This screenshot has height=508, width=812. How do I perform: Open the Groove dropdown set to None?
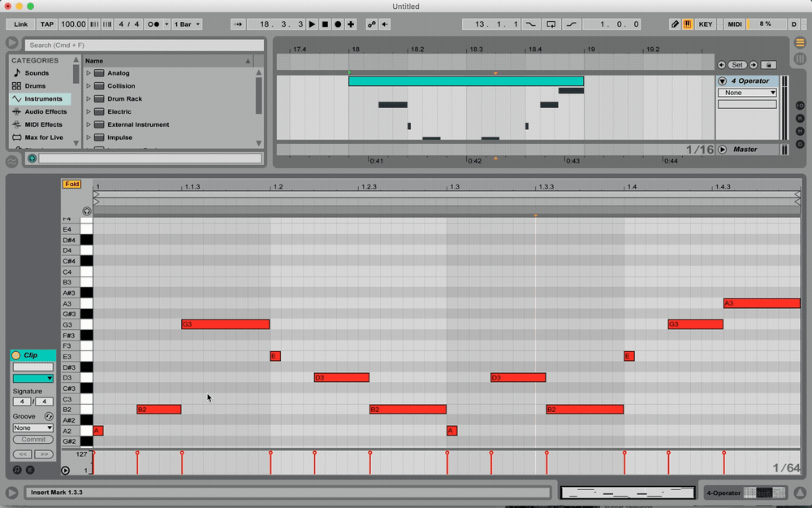click(x=32, y=428)
